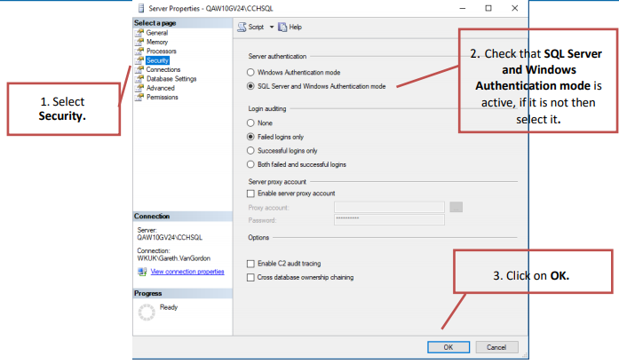Enable C2 audit tracing
The image size is (619, 364).
[250, 264]
